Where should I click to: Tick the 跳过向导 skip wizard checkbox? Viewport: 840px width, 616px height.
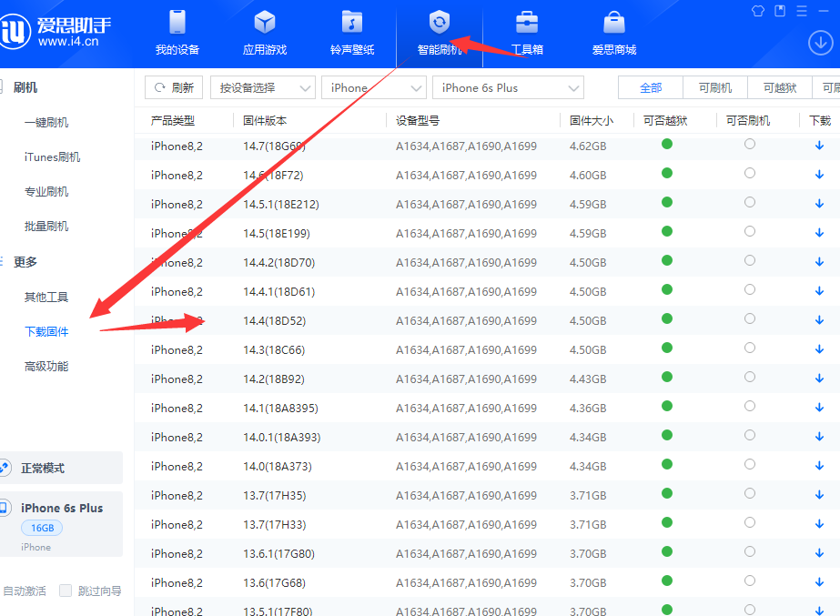click(x=66, y=591)
